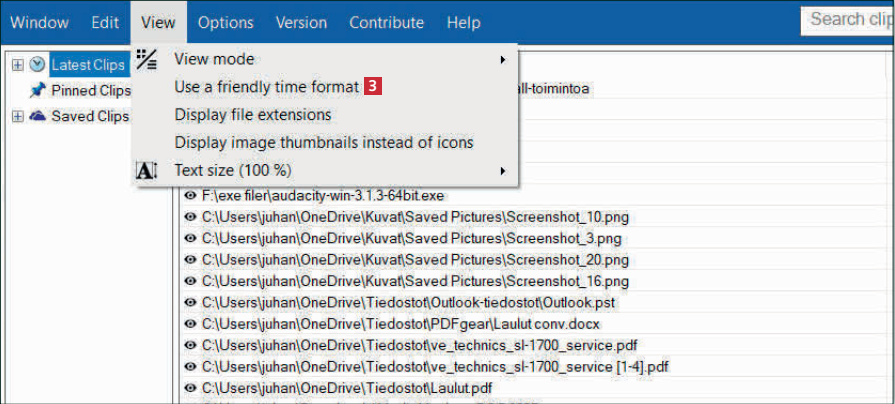Open the Contribute menu

pos(386,22)
